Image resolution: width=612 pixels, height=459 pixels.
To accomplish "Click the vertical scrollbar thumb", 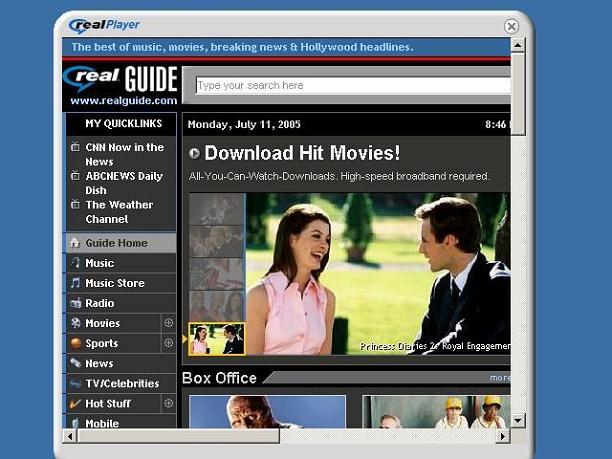I will click(x=518, y=94).
